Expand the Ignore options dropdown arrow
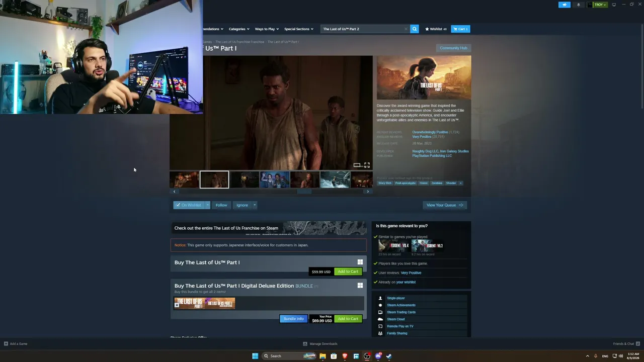 [x=255, y=205]
